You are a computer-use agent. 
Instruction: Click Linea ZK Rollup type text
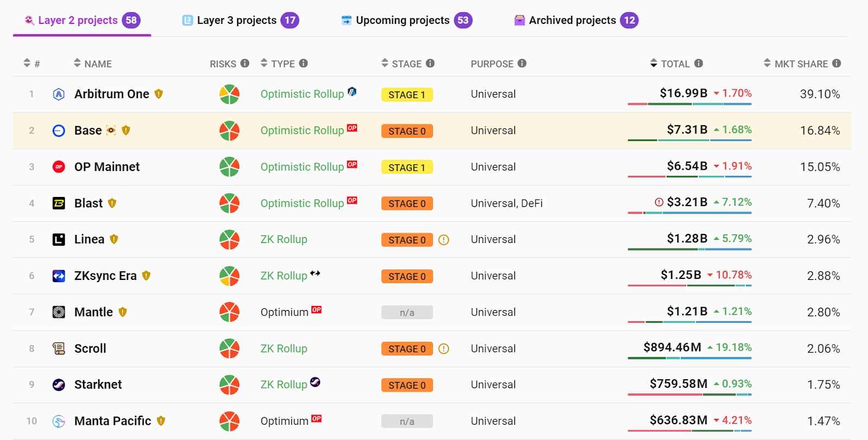(284, 239)
